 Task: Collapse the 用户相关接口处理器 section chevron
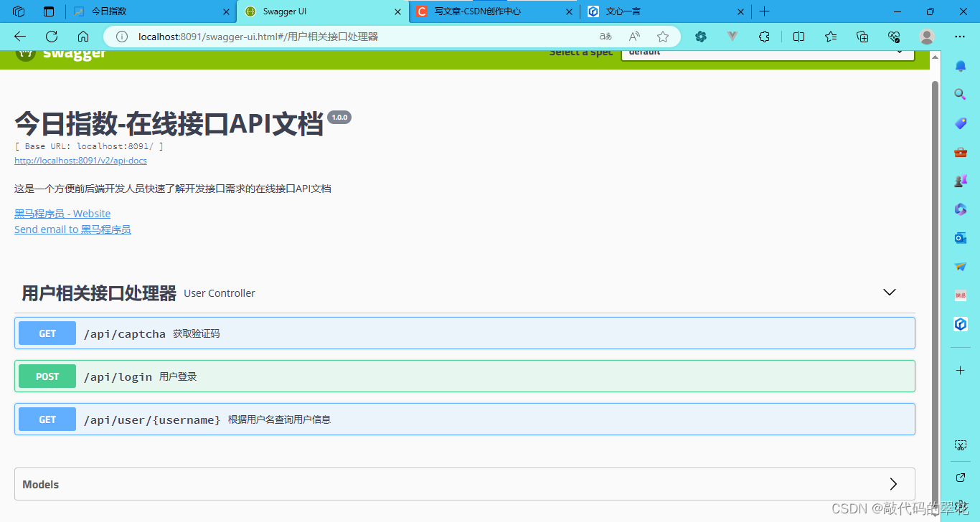[x=890, y=293]
